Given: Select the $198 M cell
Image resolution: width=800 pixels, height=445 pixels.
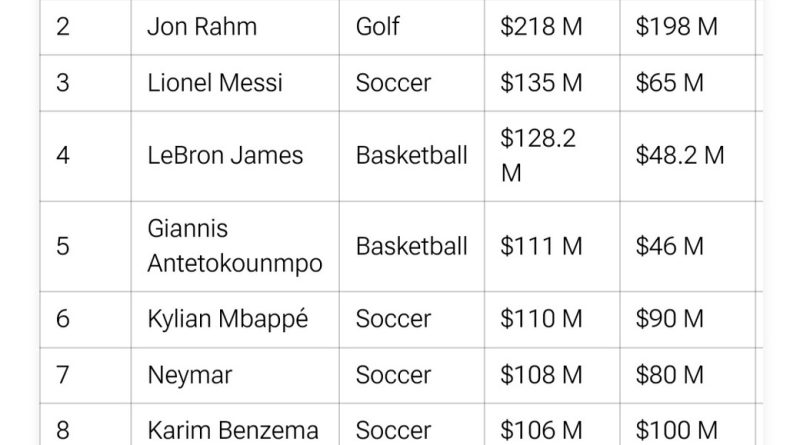Looking at the screenshot, I should (676, 27).
